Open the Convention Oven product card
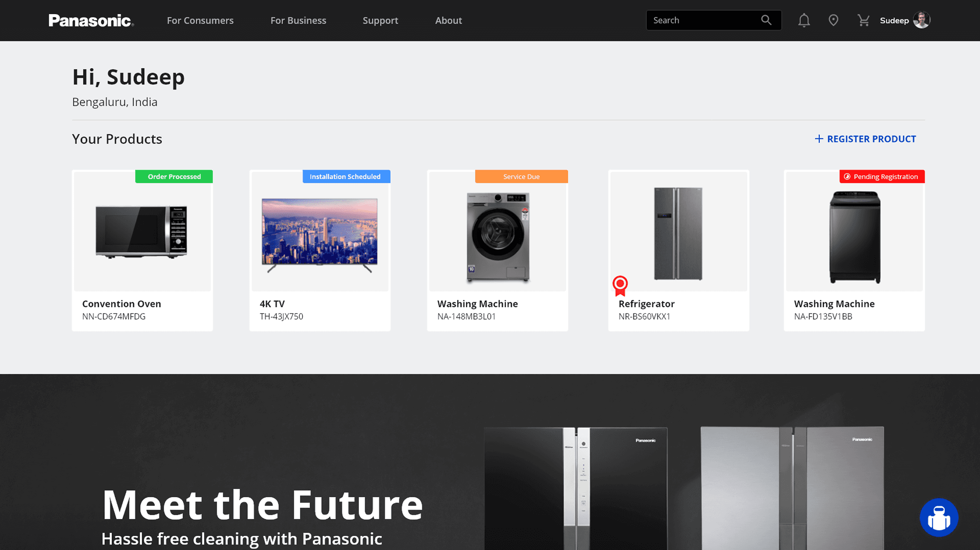Screen dimensions: 980x550 point(142,250)
